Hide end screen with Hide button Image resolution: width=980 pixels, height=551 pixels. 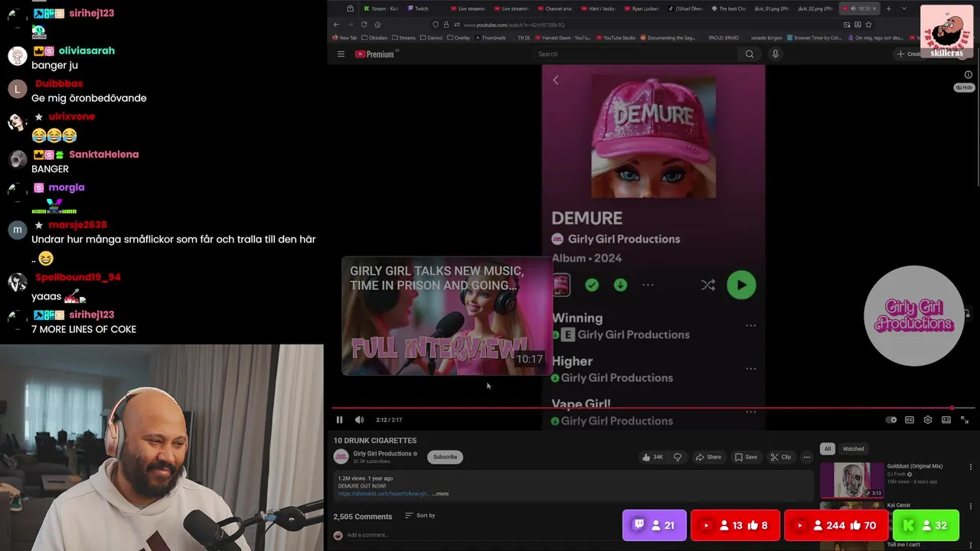tap(964, 87)
